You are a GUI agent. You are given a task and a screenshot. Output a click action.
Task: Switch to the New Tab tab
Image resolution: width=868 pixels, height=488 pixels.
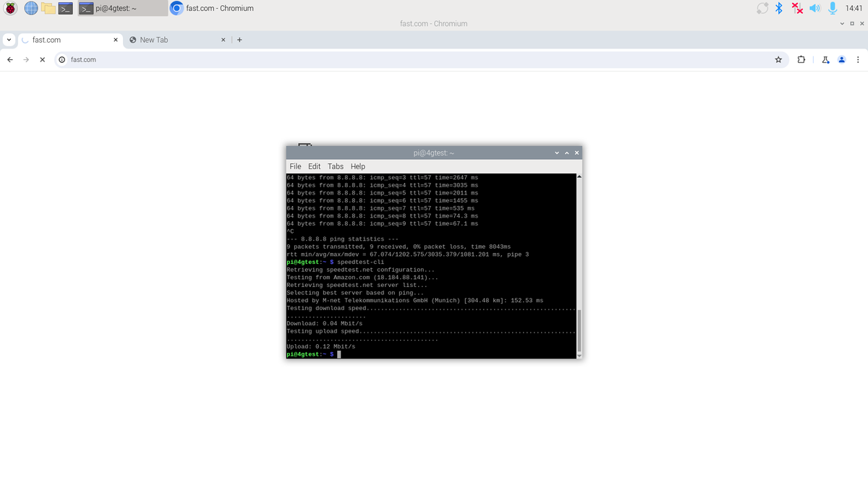pyautogui.click(x=177, y=40)
